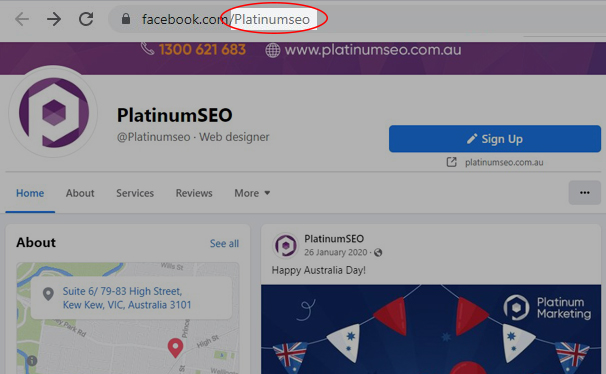Click the post's PlatinumSEO avatar icon
Screen dimensions: 606x374
coord(286,245)
